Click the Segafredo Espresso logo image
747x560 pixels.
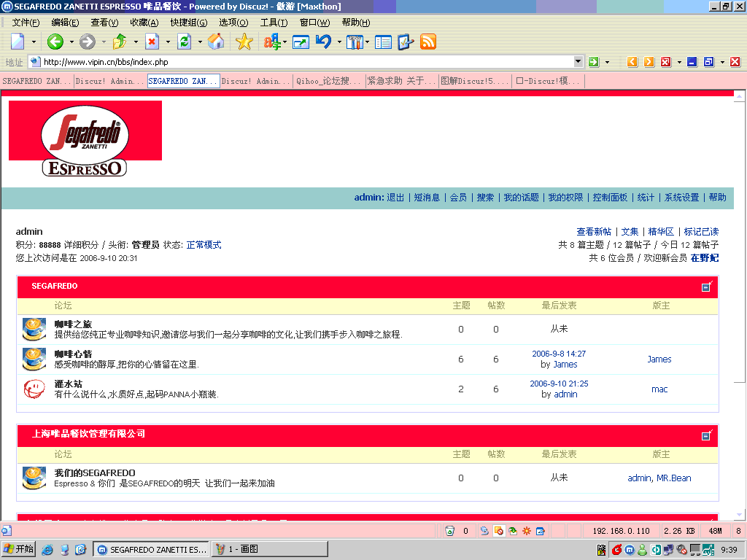pyautogui.click(x=85, y=139)
